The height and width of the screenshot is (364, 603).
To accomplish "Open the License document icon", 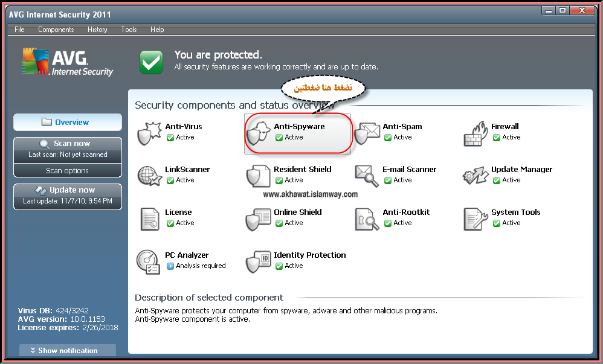I will click(x=150, y=219).
